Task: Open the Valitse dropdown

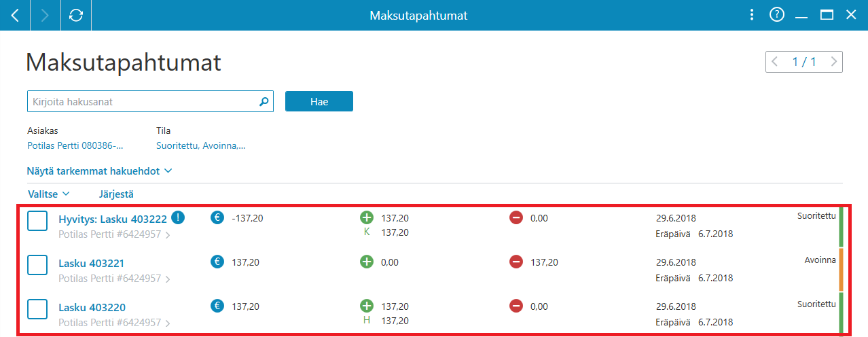Action: click(x=48, y=194)
